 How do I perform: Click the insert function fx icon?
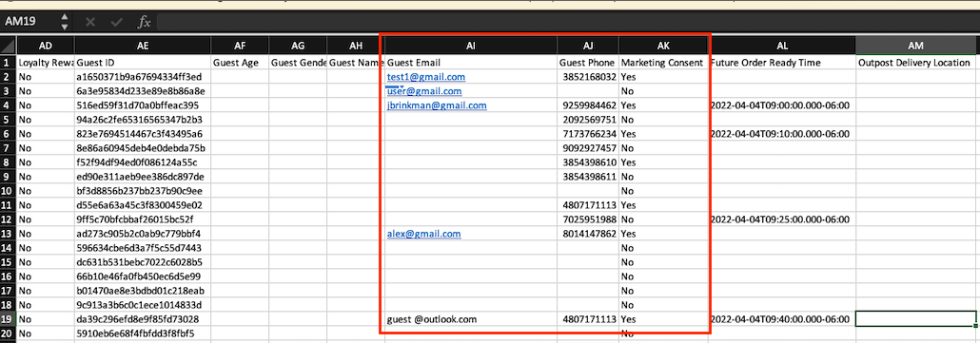tap(144, 23)
